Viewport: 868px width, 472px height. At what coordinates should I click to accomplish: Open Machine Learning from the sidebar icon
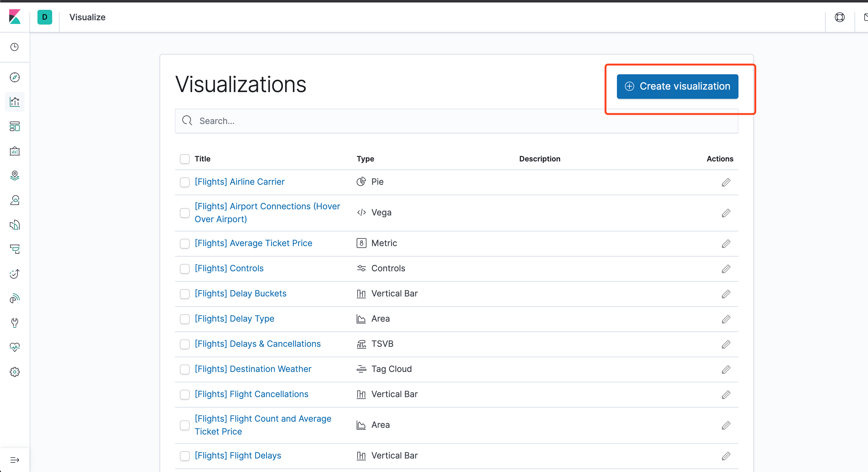[14, 200]
